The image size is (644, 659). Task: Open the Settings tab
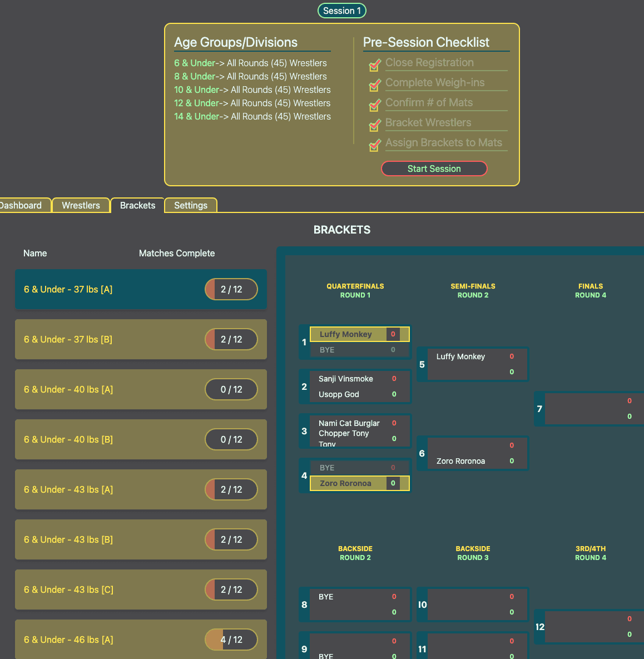[x=190, y=205]
